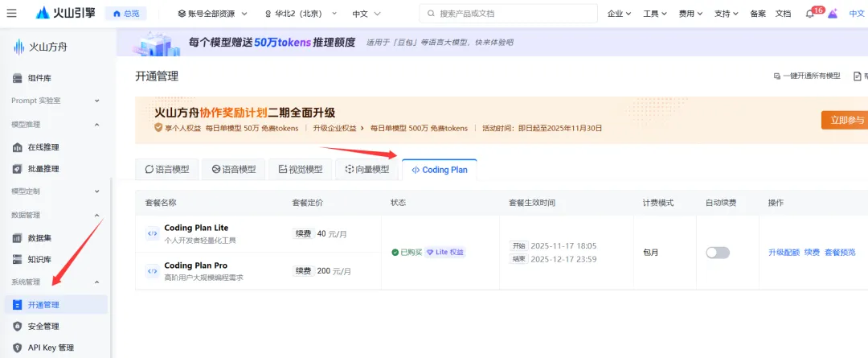
Task: Click 文档 link in top bar
Action: click(x=784, y=14)
